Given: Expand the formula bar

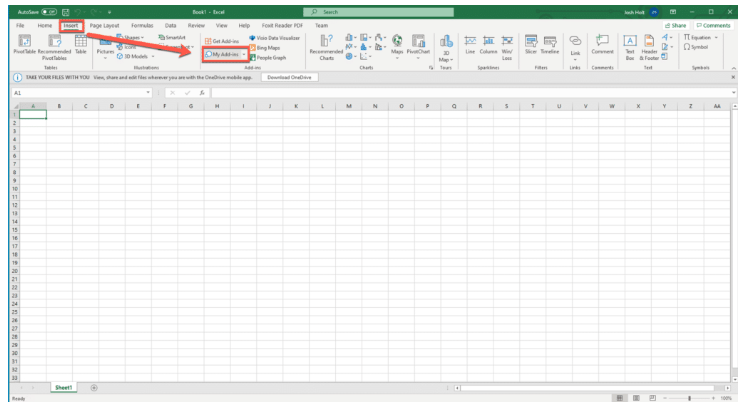Looking at the screenshot, I should [x=734, y=93].
